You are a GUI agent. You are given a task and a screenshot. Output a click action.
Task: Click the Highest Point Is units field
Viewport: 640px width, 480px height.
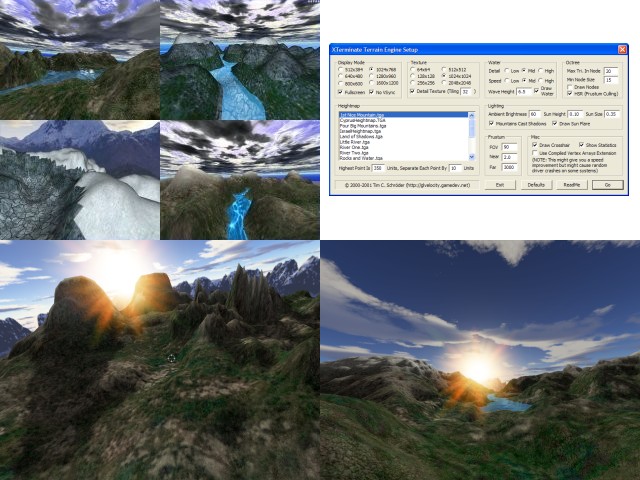[378, 168]
